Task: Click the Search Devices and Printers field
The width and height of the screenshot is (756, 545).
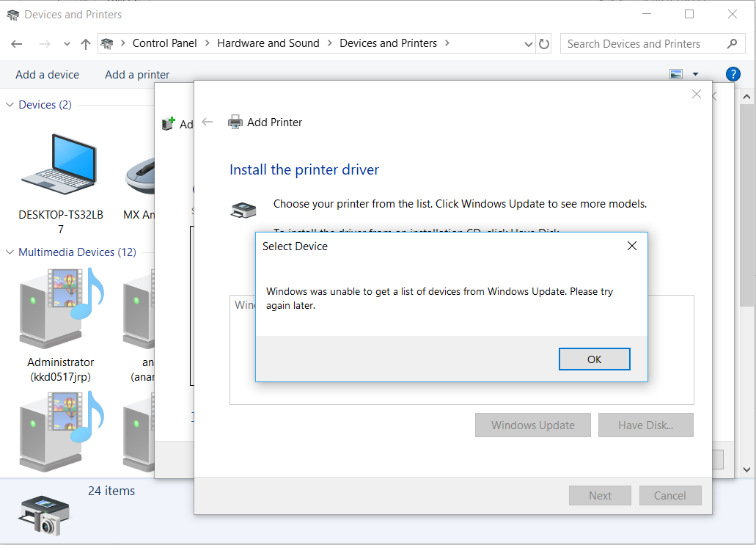Action: pyautogui.click(x=653, y=44)
